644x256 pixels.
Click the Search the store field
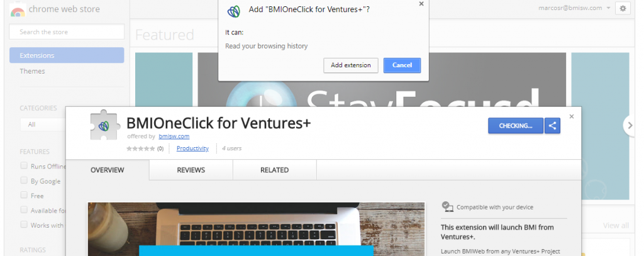67,31
